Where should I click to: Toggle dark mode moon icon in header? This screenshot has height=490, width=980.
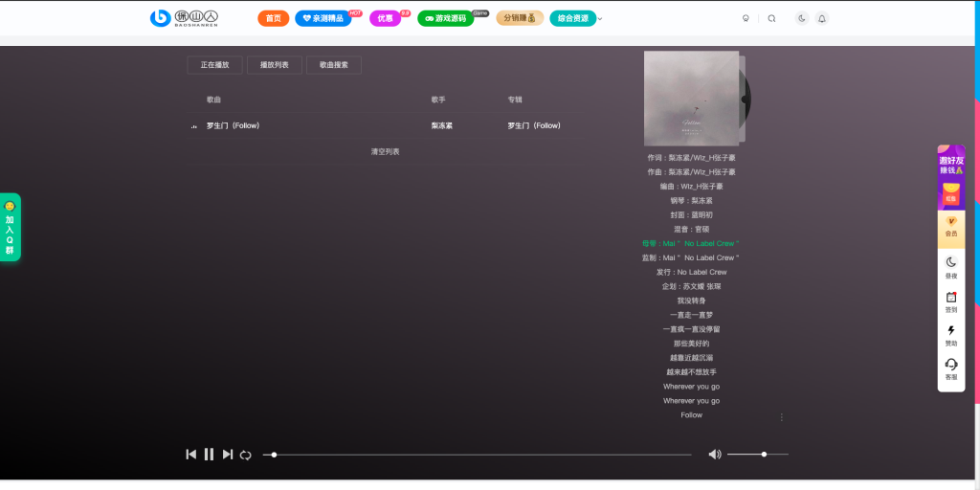click(802, 19)
